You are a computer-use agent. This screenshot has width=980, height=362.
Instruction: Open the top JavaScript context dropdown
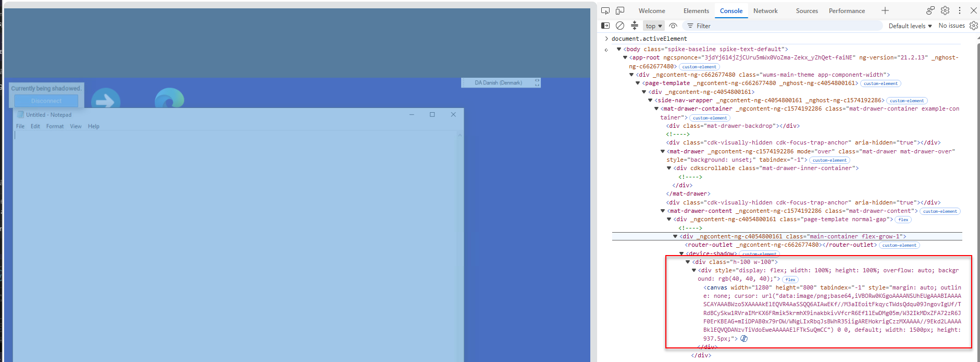coord(653,26)
